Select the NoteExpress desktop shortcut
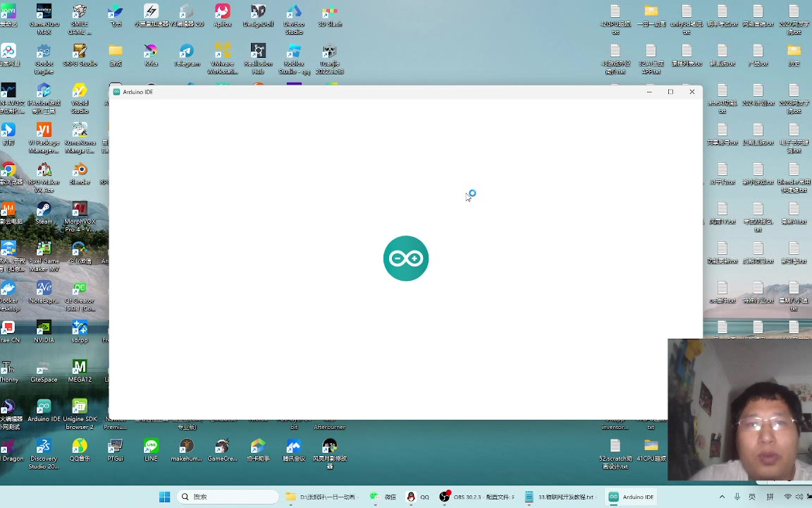The height and width of the screenshot is (508, 812). point(44,292)
